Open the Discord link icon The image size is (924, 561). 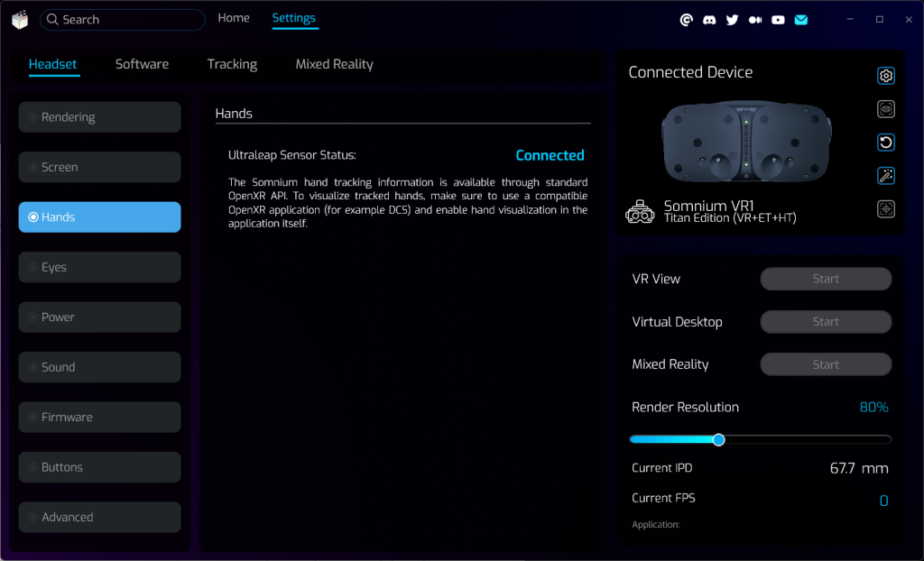coord(709,20)
